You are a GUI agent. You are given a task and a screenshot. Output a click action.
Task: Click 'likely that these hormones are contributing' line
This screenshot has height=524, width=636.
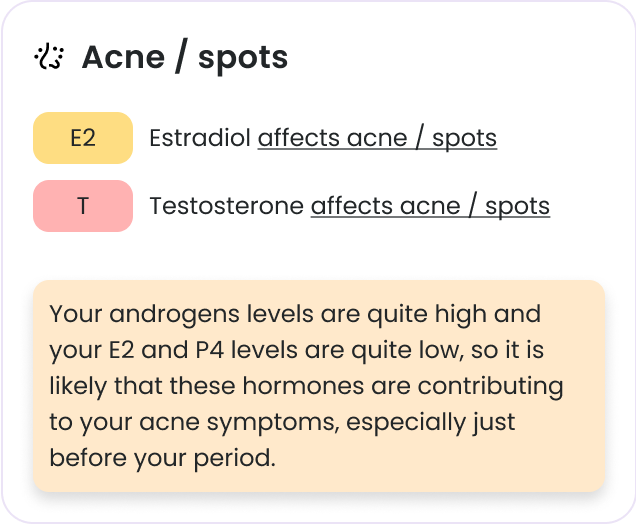pos(306,386)
